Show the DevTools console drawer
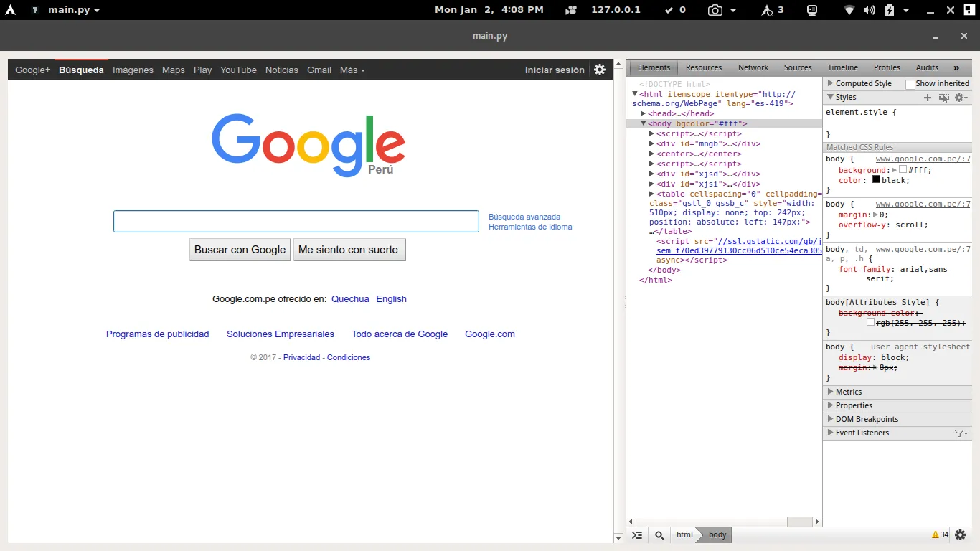The image size is (980, 551). click(636, 534)
